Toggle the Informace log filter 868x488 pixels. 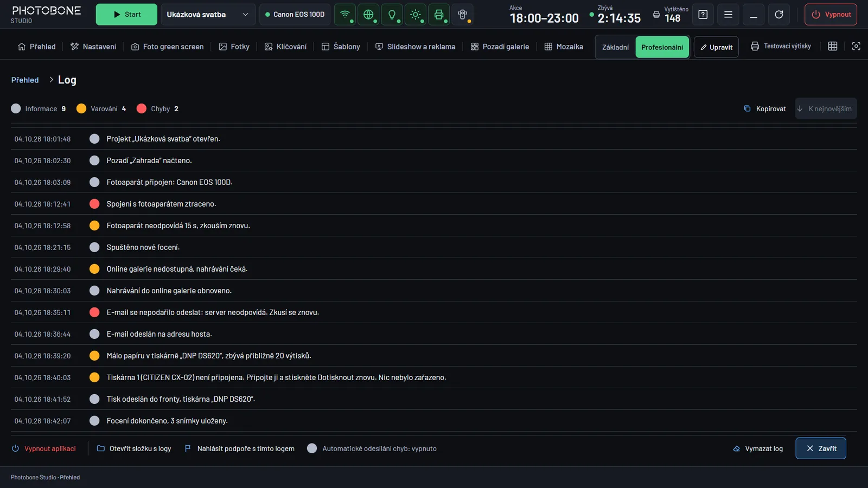click(x=39, y=109)
